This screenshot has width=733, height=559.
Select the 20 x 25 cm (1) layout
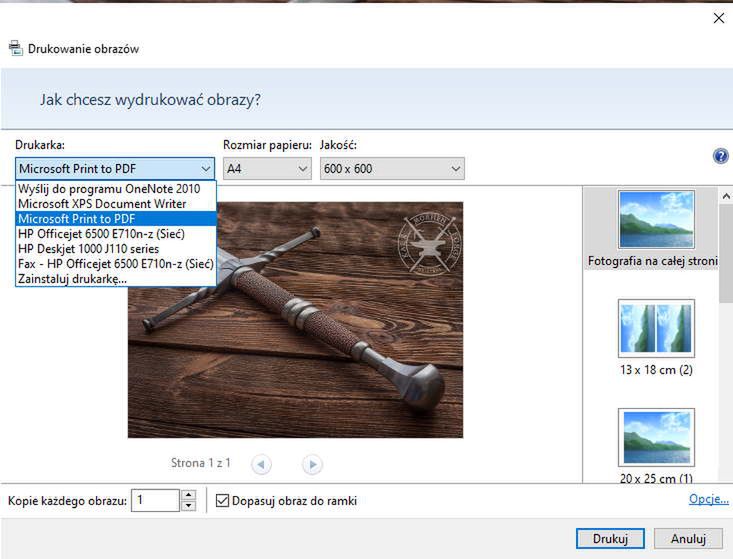656,446
